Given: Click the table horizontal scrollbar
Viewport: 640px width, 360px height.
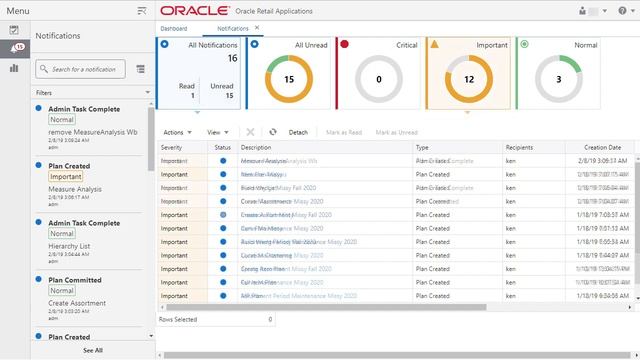Looking at the screenshot, I should (x=326, y=307).
